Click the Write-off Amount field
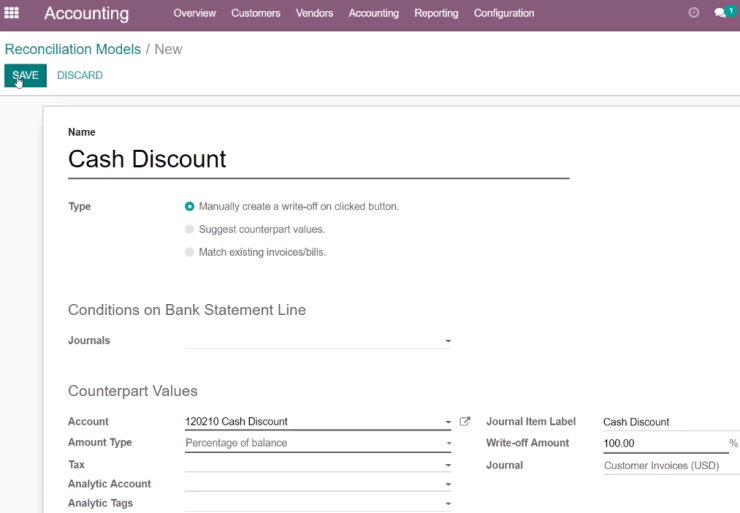The image size is (740, 513). pos(665,443)
